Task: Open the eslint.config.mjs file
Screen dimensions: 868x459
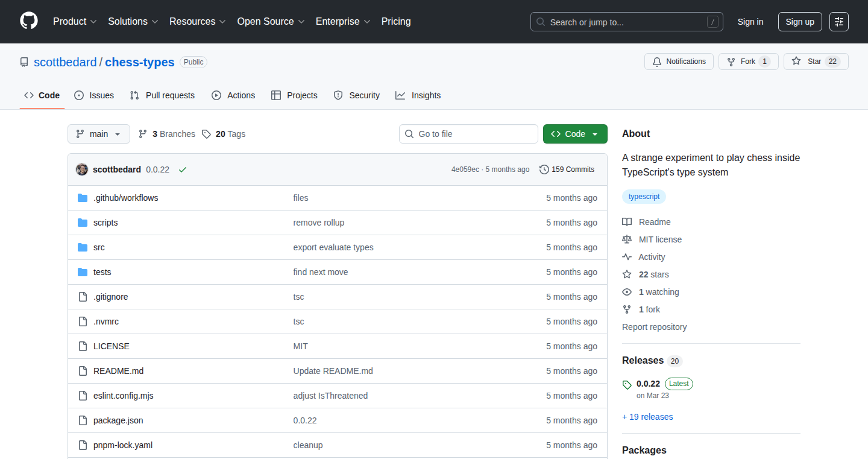Action: [124, 396]
